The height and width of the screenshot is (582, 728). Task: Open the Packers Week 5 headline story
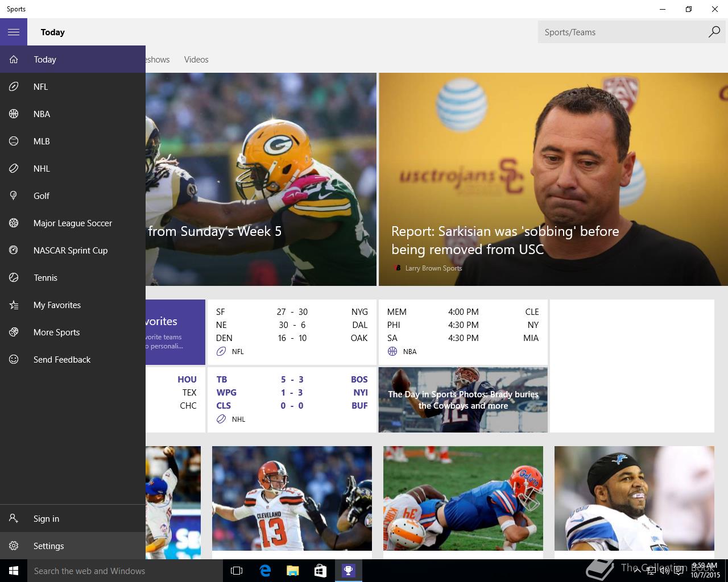click(x=261, y=179)
